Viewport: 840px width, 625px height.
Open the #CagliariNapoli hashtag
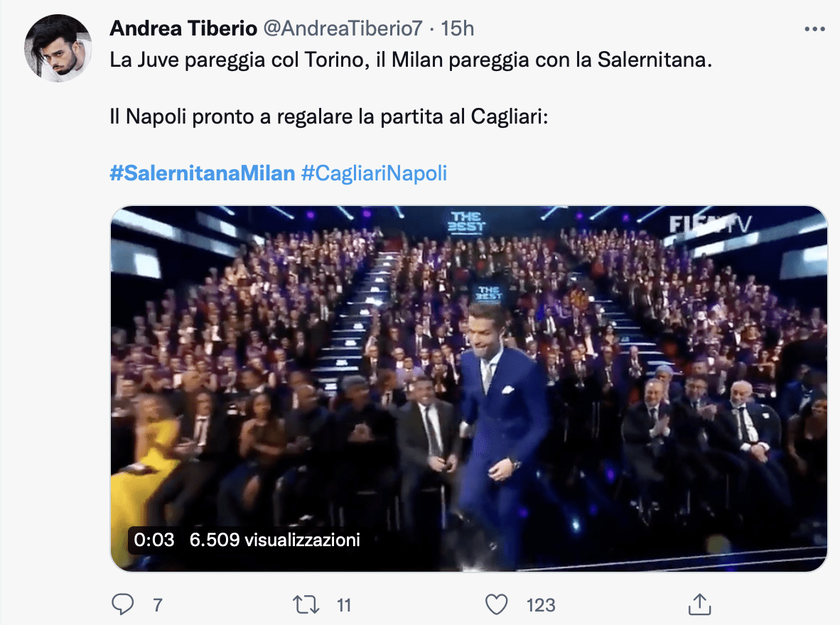pos(374,173)
